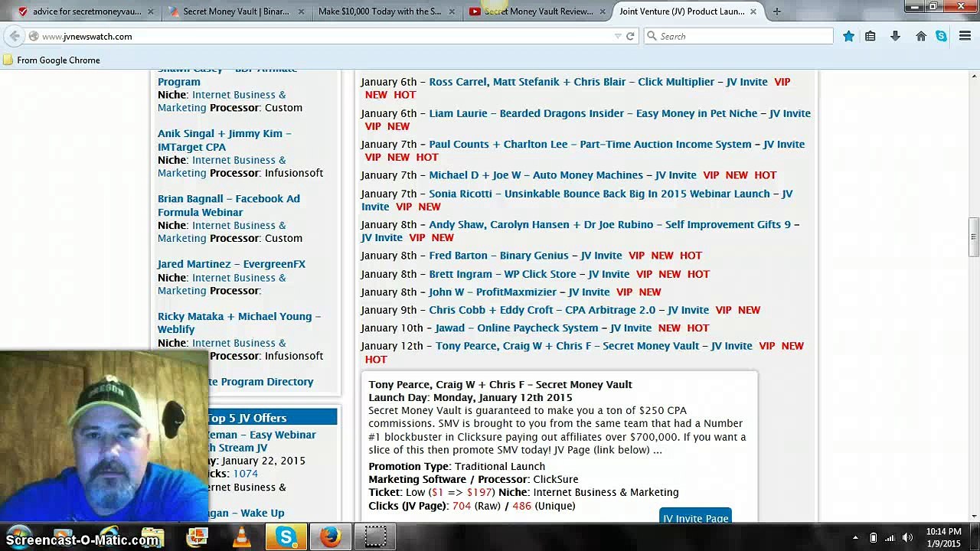This screenshot has height=551, width=980.
Task: Click scrollbar down arrow at bottom
Action: 973,517
